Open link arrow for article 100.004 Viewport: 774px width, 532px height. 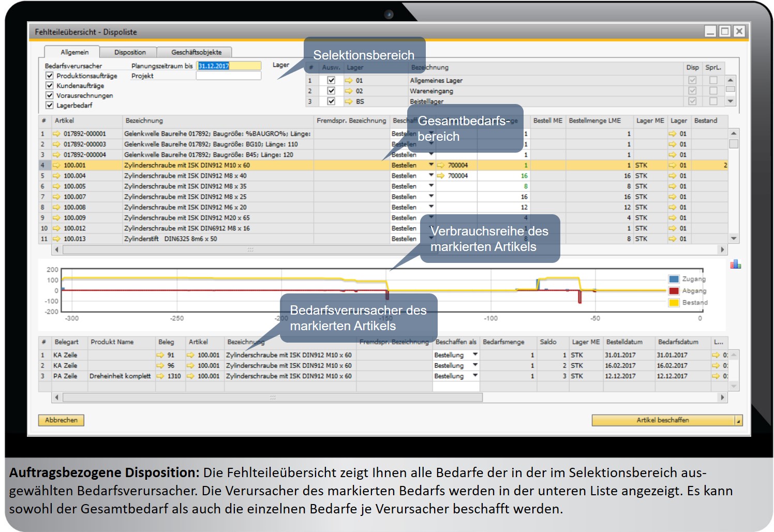click(57, 176)
